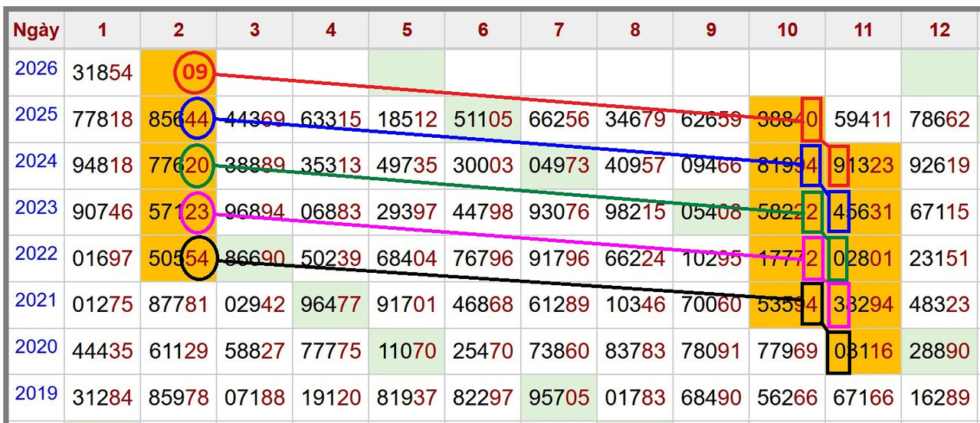
Task: Select column header 12
Action: point(939,29)
